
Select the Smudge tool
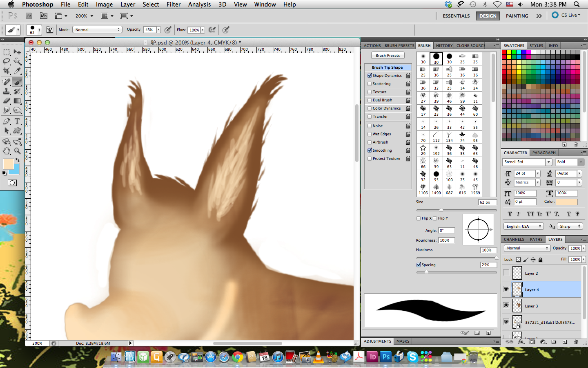[x=7, y=110]
